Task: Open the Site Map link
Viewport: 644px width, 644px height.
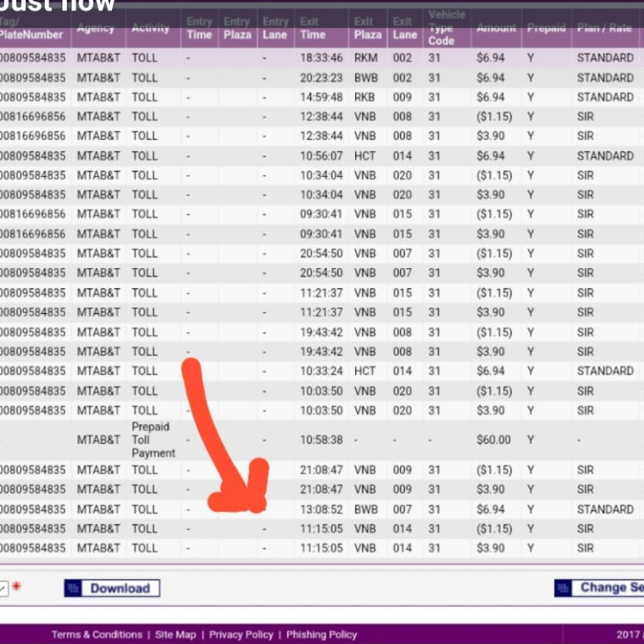Action: (x=175, y=634)
